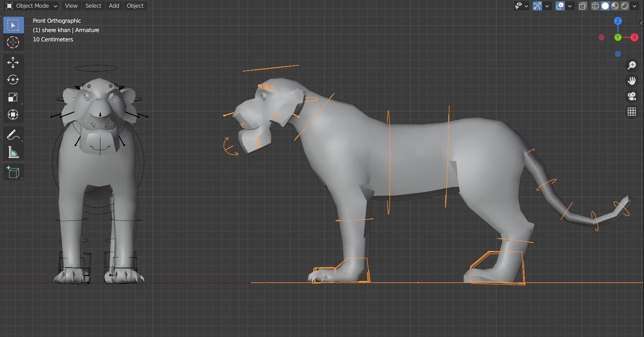Toggle X-ray view icon
Screen dimensions: 644x337
583,6
